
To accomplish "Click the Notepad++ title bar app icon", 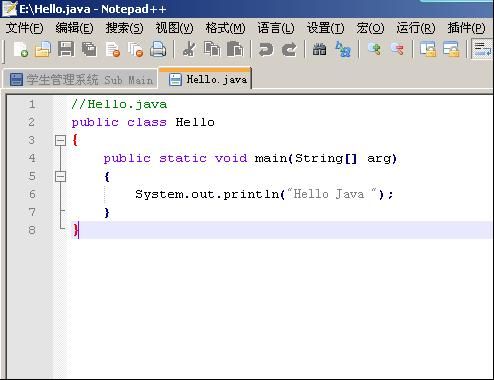I will 9,9.
